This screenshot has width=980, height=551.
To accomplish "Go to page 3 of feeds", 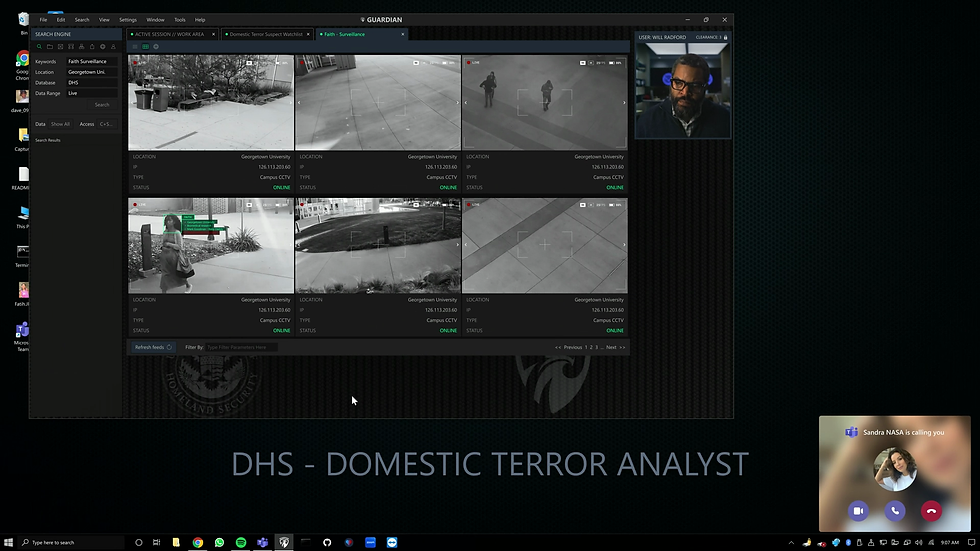I will (x=596, y=347).
